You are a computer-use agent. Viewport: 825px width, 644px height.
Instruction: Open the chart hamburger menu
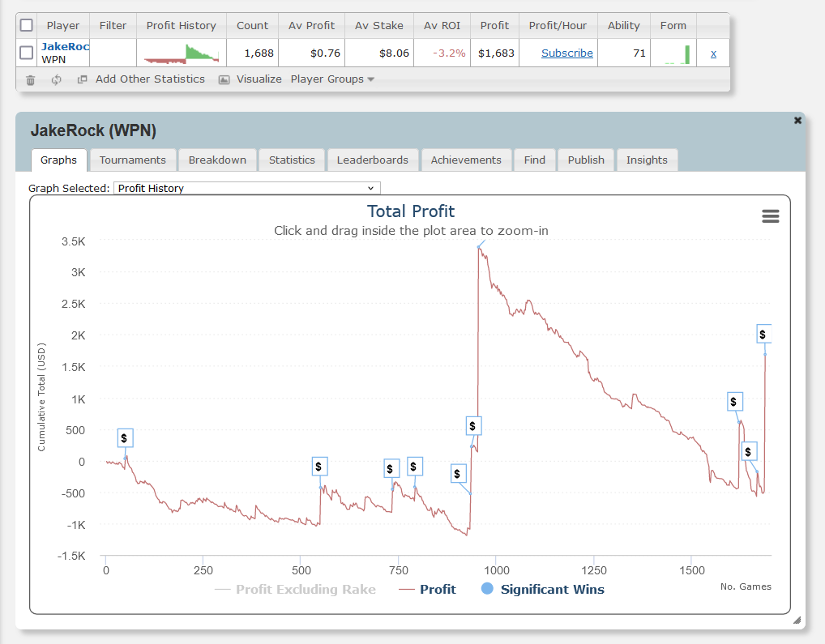pos(770,215)
